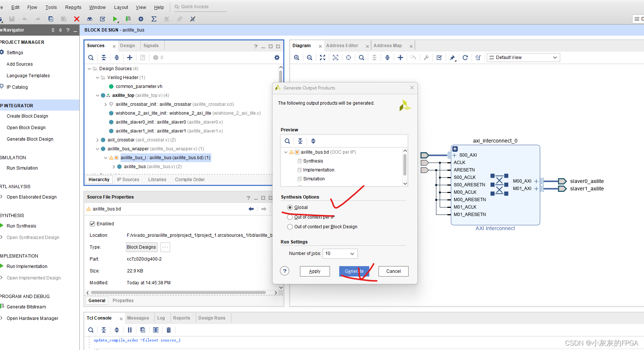This screenshot has height=350, width=644.
Task: Open Sources panel settings gear
Action: coord(277,58)
